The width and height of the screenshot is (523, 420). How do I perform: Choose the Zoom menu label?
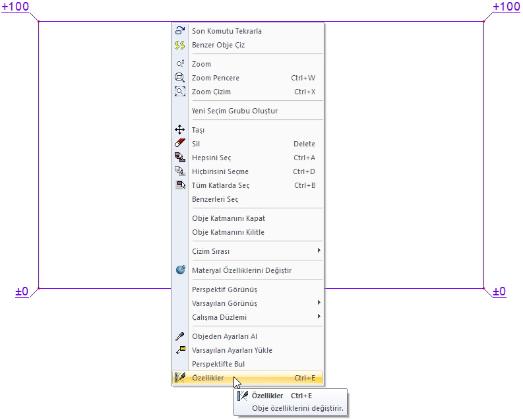point(201,64)
